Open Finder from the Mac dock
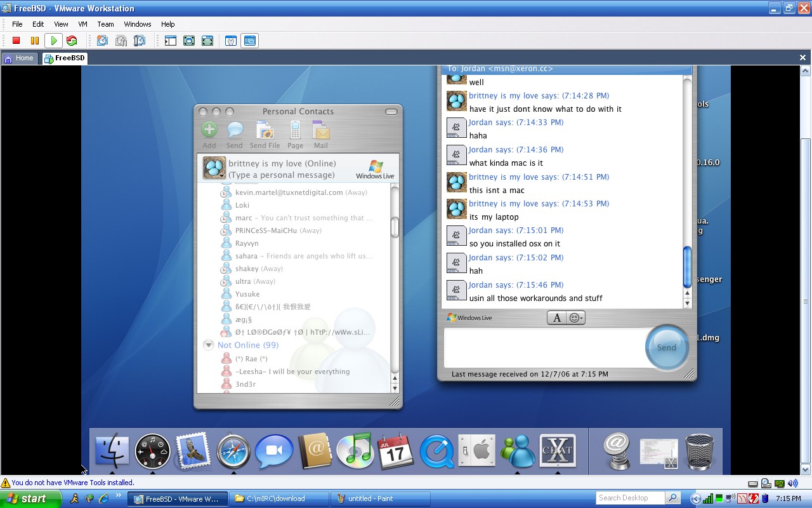This screenshot has width=812, height=508. pos(112,451)
